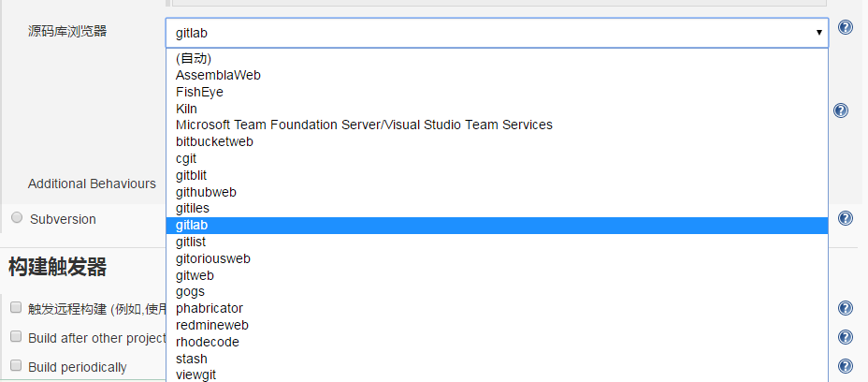
Task: Select phabricator option
Action: point(497,308)
